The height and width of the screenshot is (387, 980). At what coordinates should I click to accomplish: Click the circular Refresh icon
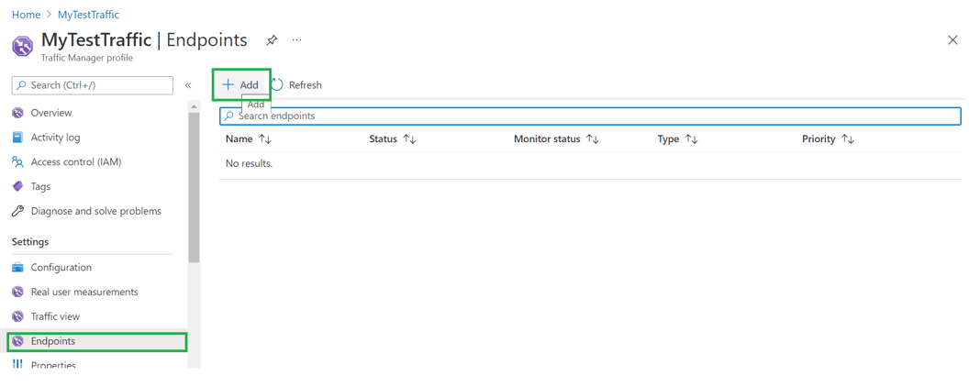coord(277,85)
